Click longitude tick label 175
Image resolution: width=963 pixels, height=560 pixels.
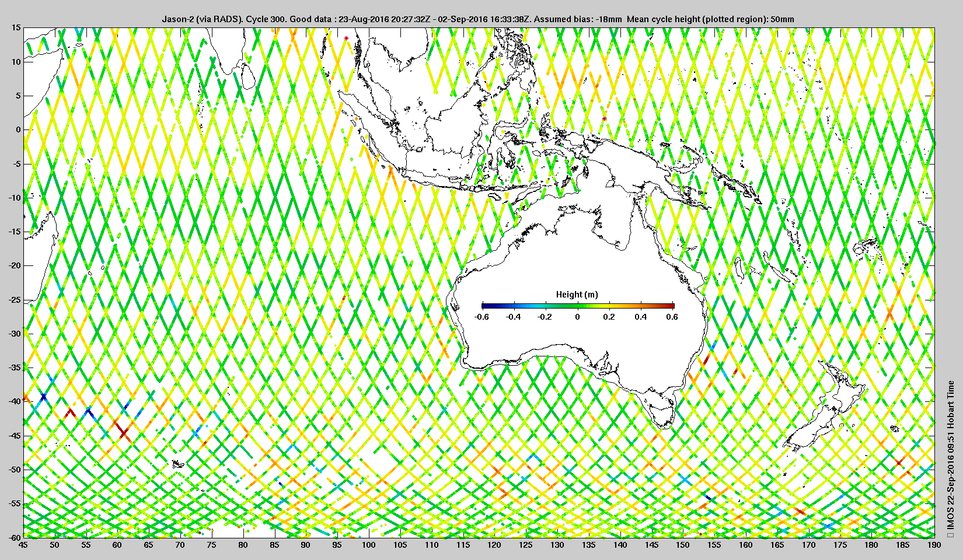click(x=840, y=545)
